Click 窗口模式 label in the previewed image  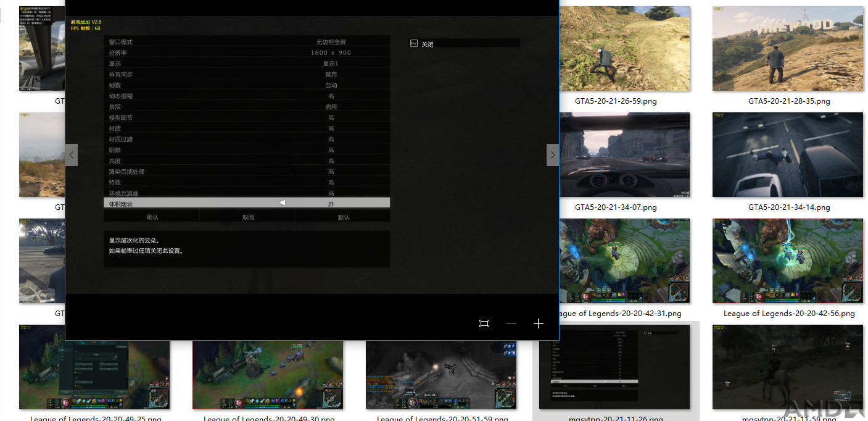tap(121, 42)
